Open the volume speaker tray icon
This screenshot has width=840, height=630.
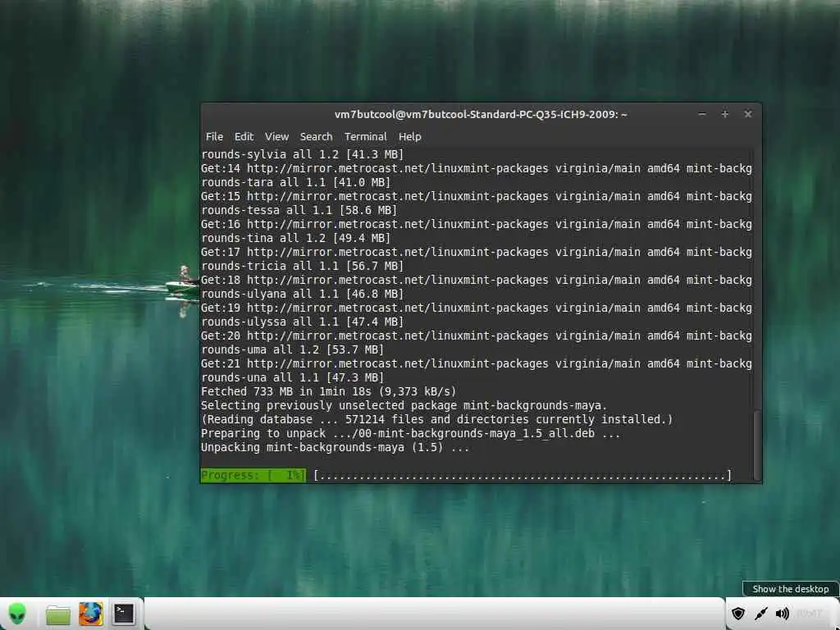tap(782, 614)
